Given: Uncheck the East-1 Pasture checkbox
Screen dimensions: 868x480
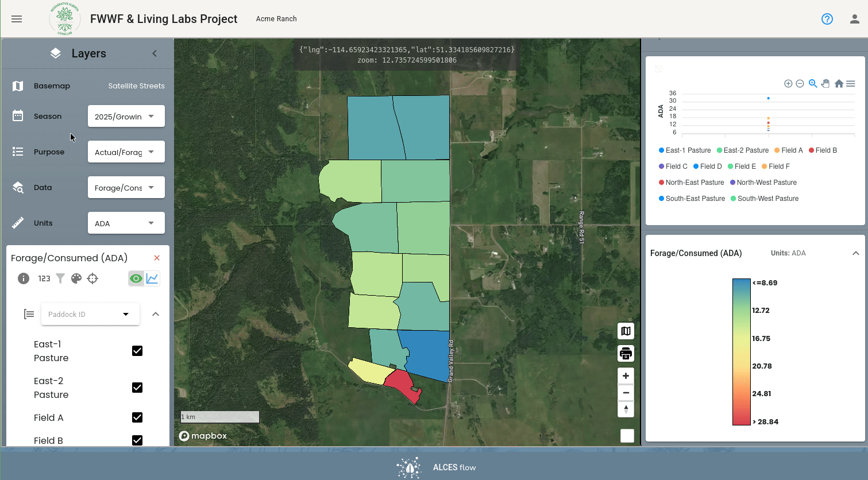Looking at the screenshot, I should (137, 351).
